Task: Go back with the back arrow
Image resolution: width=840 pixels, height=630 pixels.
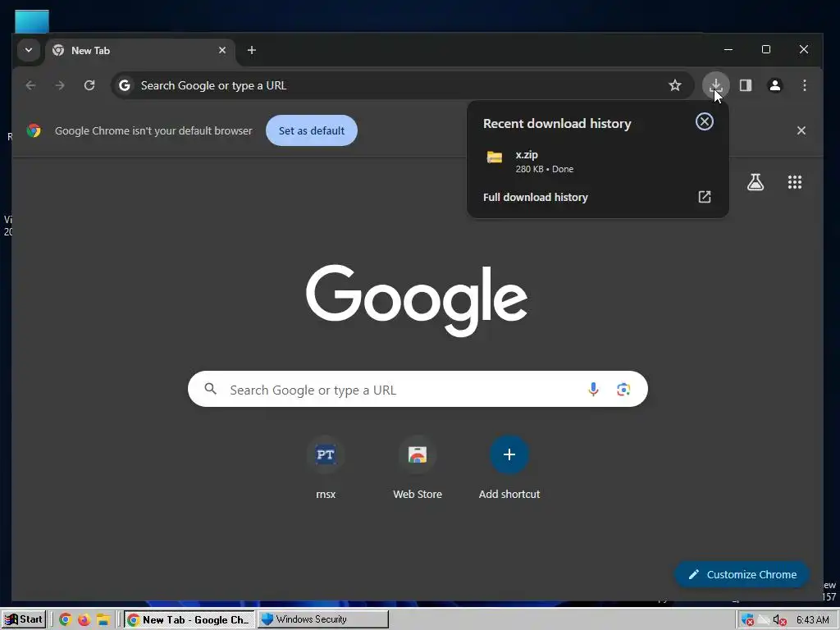Action: click(30, 85)
